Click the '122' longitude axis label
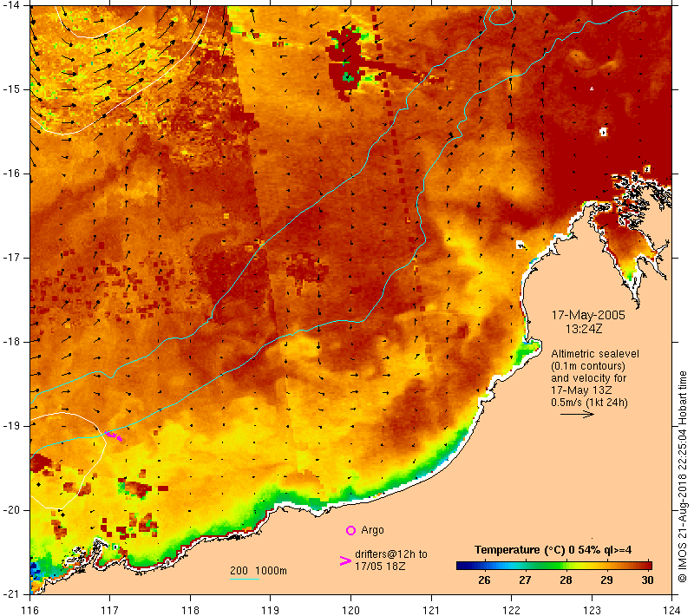The height and width of the screenshot is (616, 694). (511, 610)
